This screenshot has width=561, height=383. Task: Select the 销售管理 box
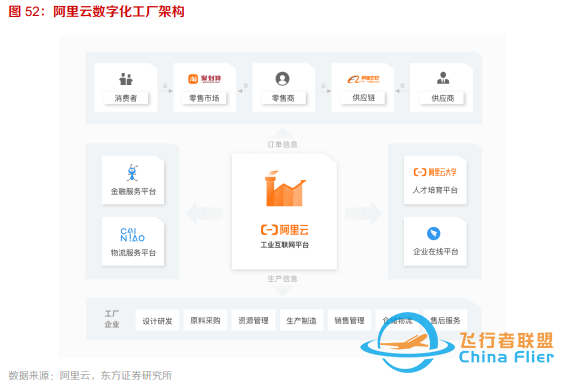tap(350, 320)
